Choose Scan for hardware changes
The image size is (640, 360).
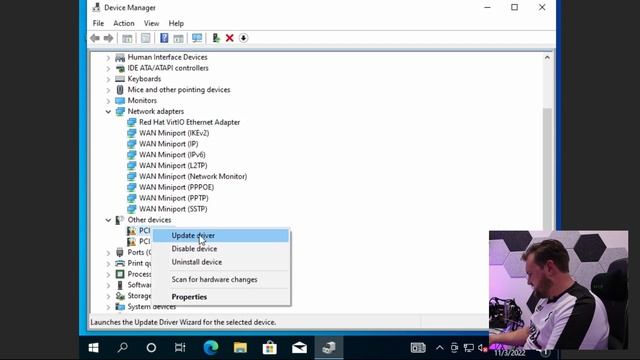coord(221,280)
